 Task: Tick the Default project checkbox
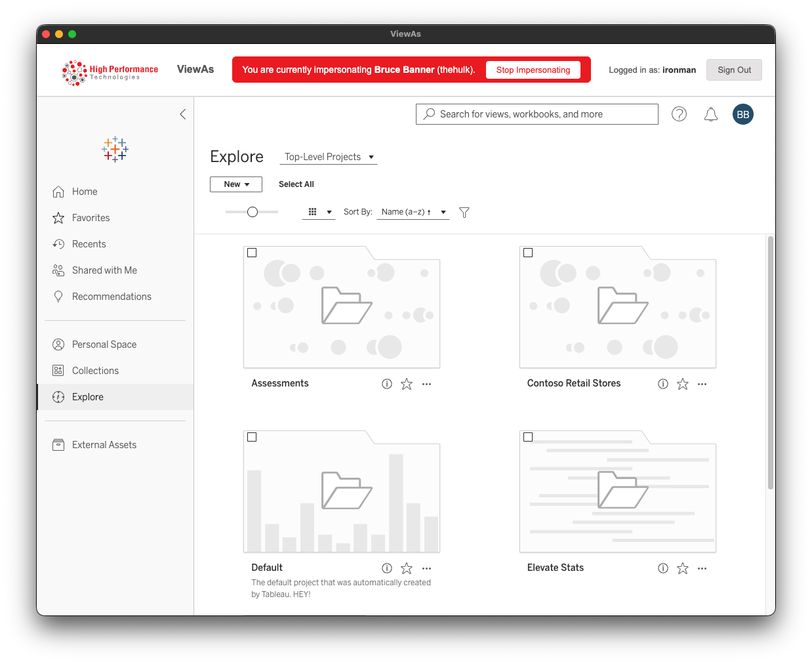[x=252, y=436]
